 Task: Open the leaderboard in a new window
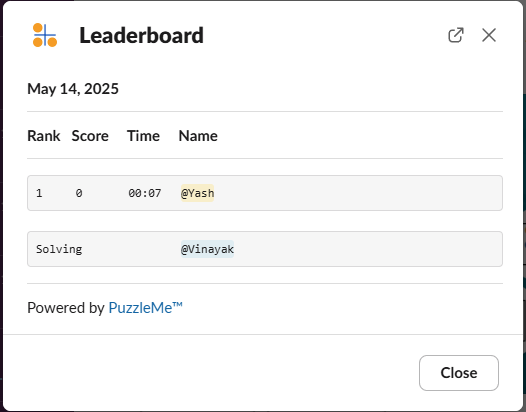tap(456, 35)
